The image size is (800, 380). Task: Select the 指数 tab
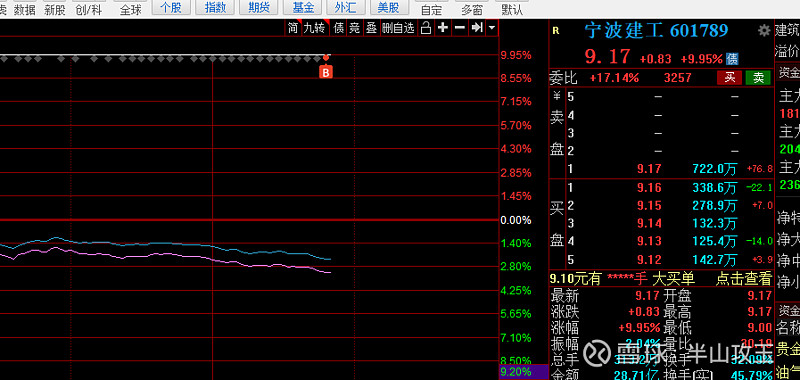pyautogui.click(x=215, y=7)
